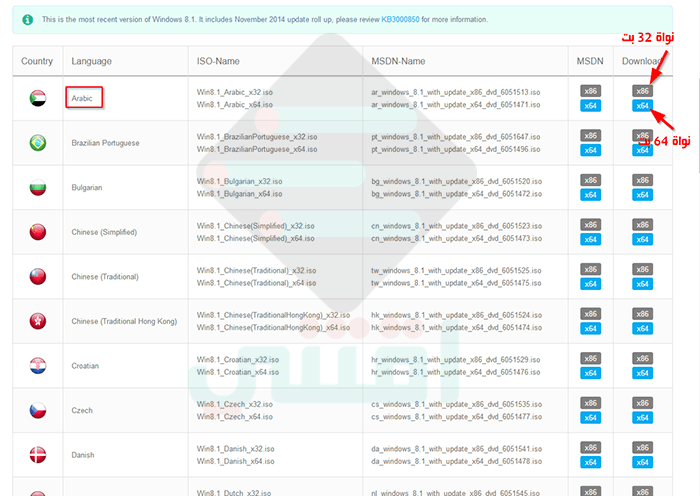Download Hong Kong Chinese x64 ISO
Viewport: 700px width, 496px height.
tap(642, 329)
